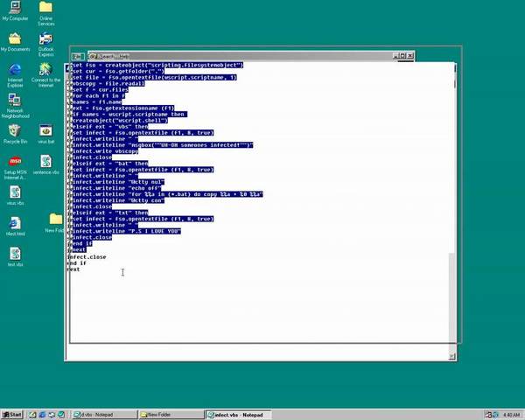Open the Help menu in Notepad

[x=124, y=56]
